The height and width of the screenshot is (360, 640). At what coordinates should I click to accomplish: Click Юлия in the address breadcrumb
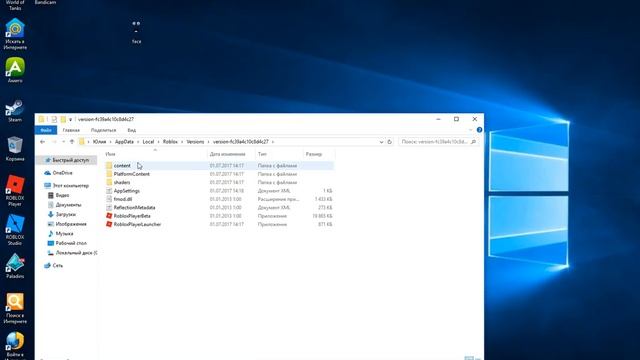click(99, 142)
